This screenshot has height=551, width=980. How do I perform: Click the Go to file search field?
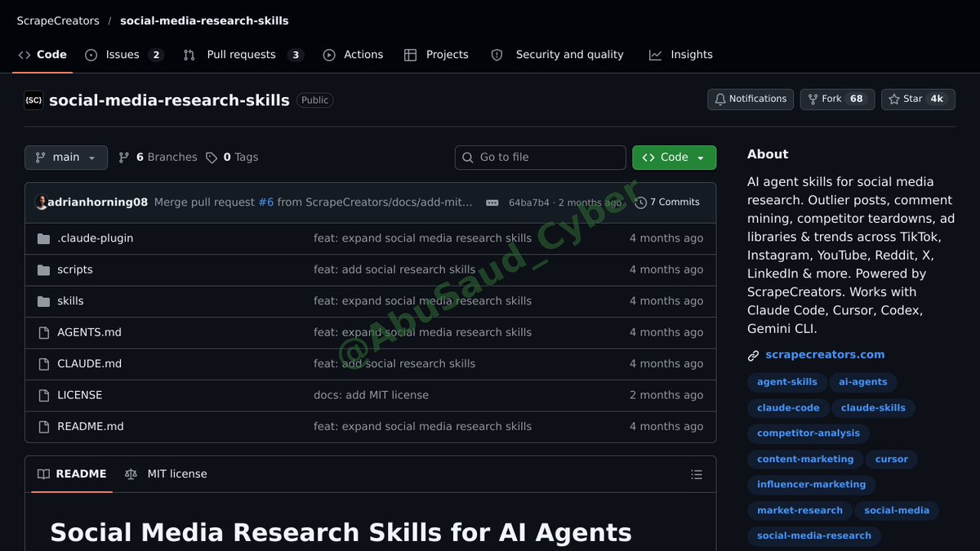pyautogui.click(x=541, y=158)
